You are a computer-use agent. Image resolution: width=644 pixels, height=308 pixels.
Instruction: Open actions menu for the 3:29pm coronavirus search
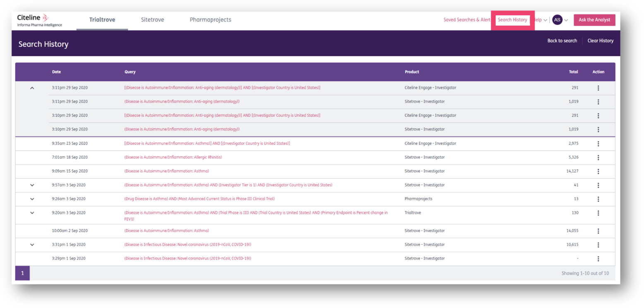pos(598,258)
